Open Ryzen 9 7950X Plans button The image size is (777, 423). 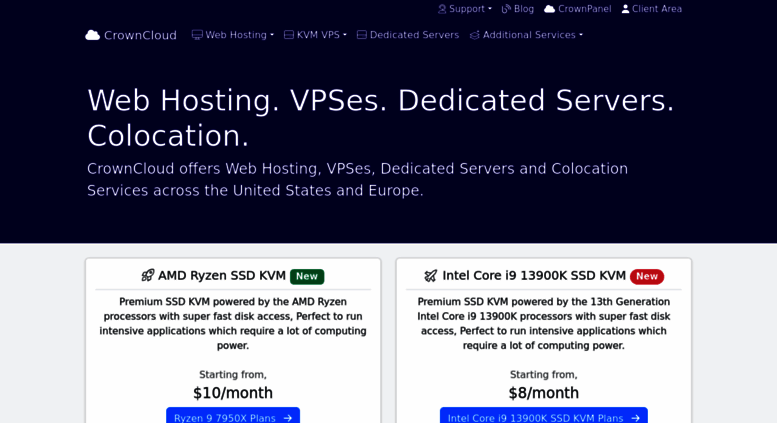click(233, 417)
